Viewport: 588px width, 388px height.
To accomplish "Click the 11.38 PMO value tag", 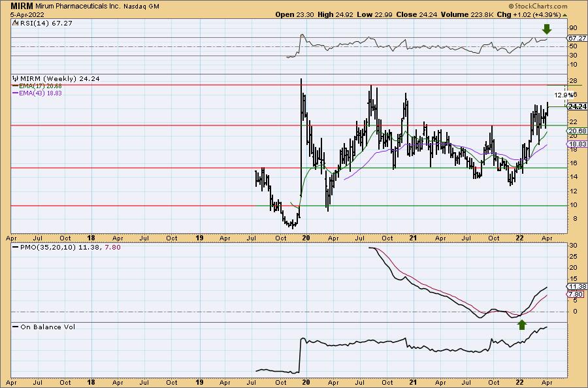I will [x=577, y=286].
